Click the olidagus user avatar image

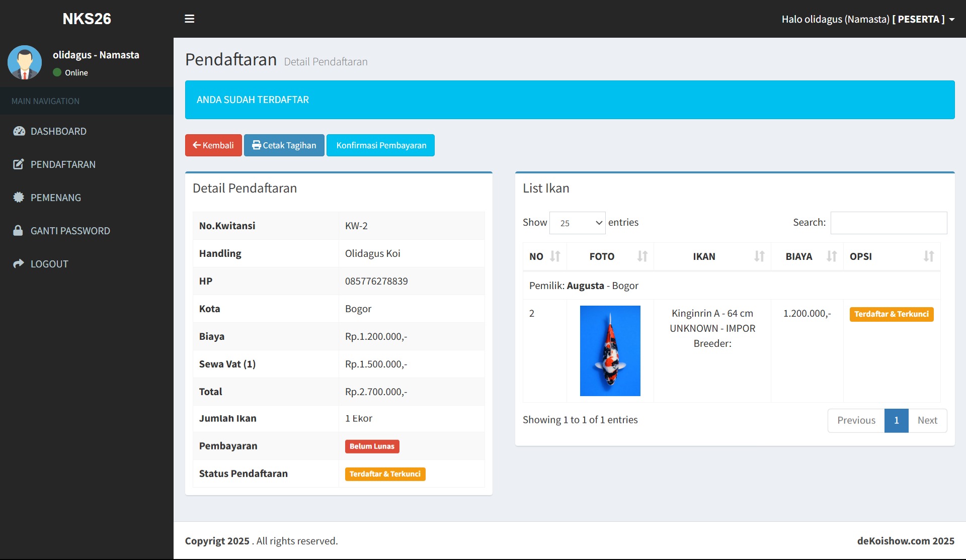(25, 62)
